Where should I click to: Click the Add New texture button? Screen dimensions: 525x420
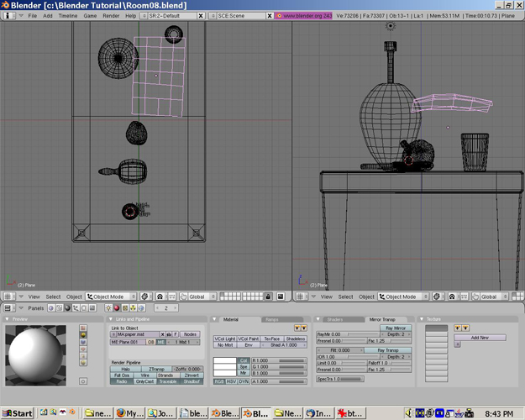click(479, 337)
